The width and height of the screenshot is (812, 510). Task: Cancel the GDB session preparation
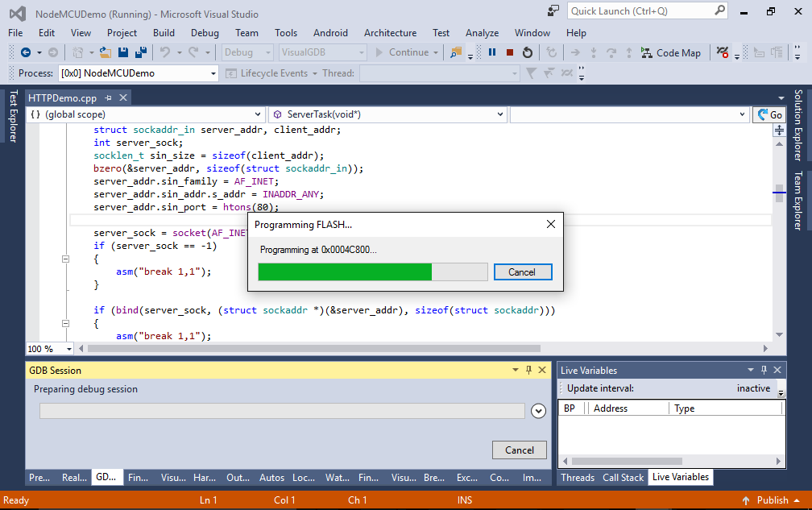coord(520,450)
